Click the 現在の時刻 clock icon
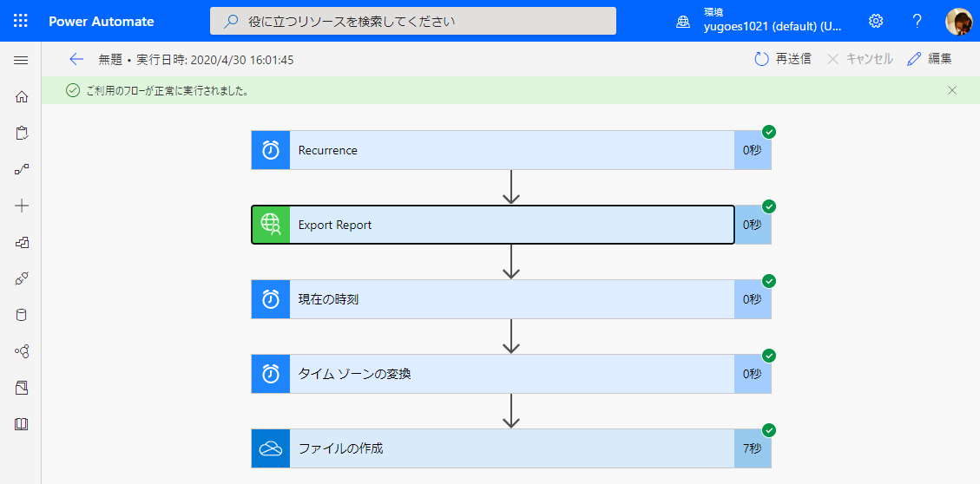Screen dimensions: 980x484 pos(271,299)
